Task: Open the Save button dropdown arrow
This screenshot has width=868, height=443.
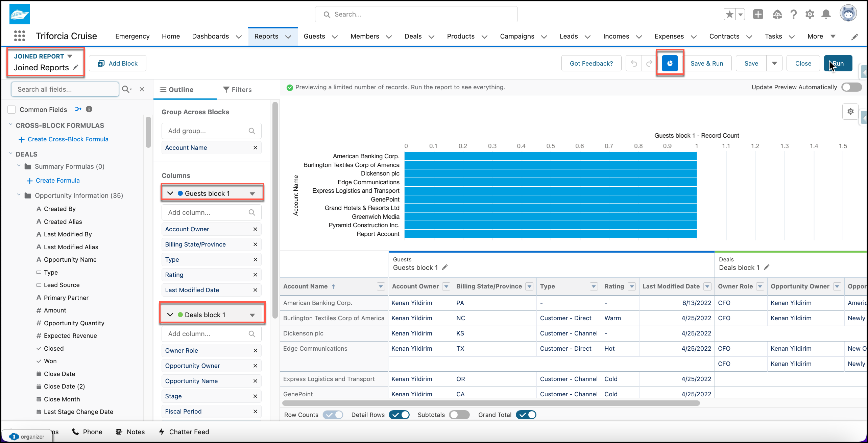Action: click(774, 63)
